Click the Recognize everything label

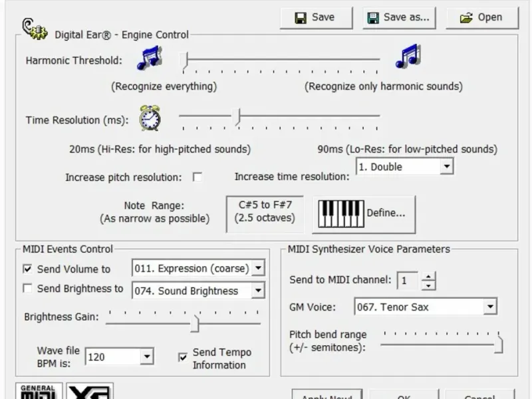coord(164,86)
